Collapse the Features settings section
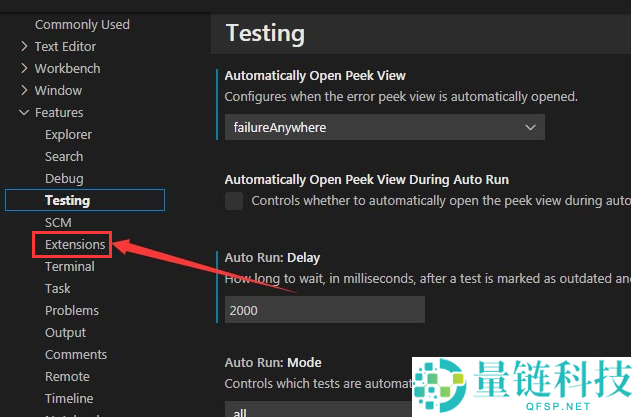Screen dimensions: 632x417 58,112
